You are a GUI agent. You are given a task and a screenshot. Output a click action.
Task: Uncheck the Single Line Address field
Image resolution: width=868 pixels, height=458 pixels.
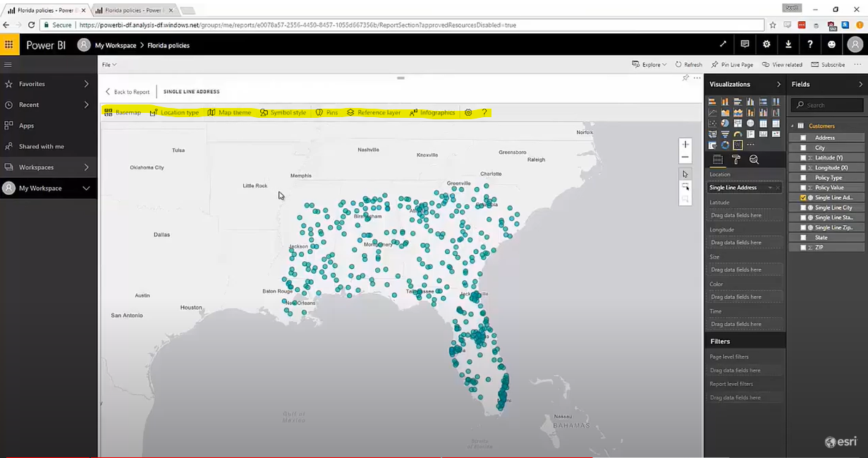804,198
